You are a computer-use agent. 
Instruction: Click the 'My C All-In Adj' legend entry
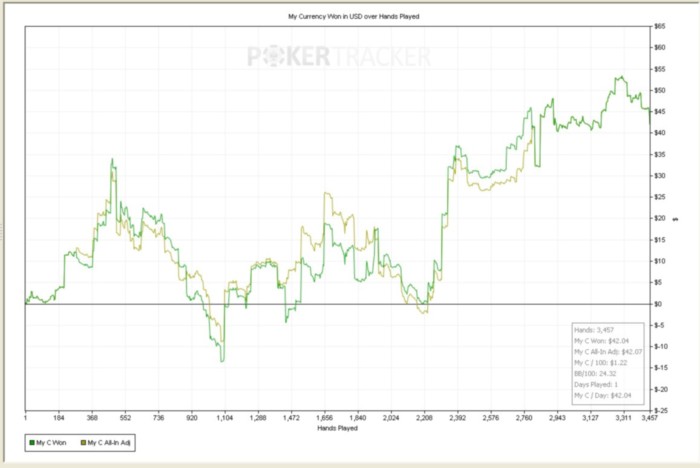click(x=105, y=443)
